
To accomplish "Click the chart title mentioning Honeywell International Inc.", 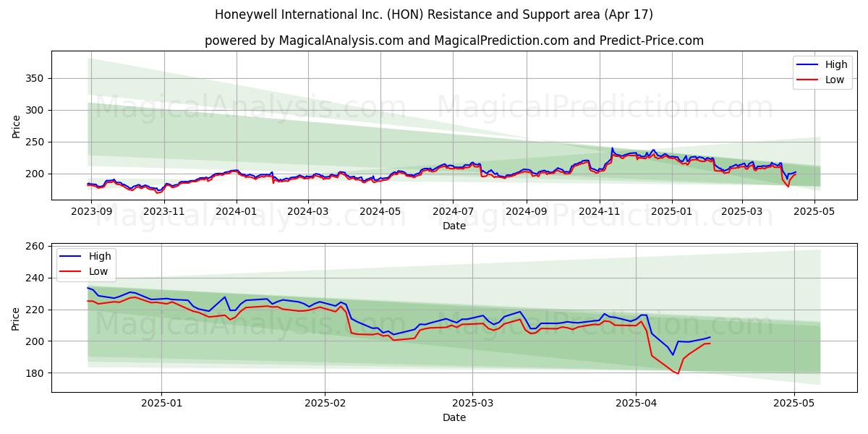I will point(434,14).
